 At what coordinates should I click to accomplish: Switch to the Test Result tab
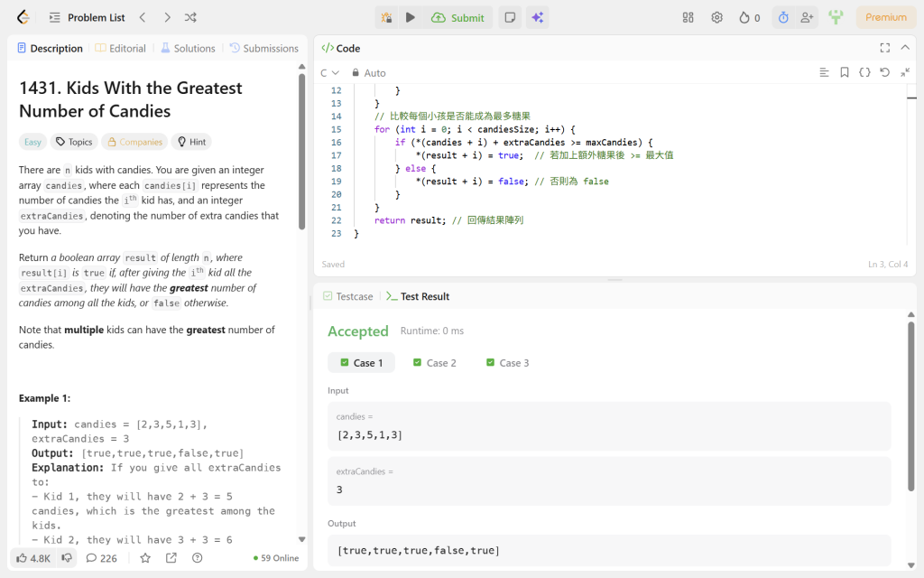[418, 296]
